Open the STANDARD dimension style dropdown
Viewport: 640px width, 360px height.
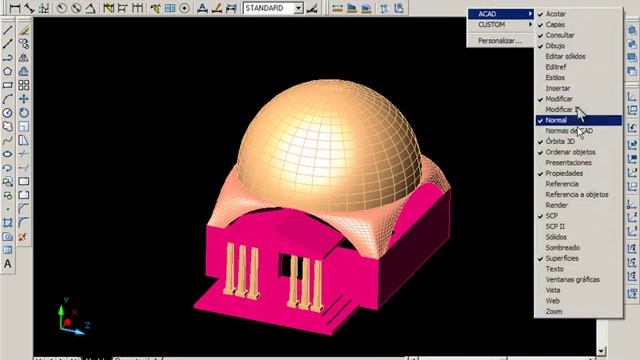pos(299,8)
